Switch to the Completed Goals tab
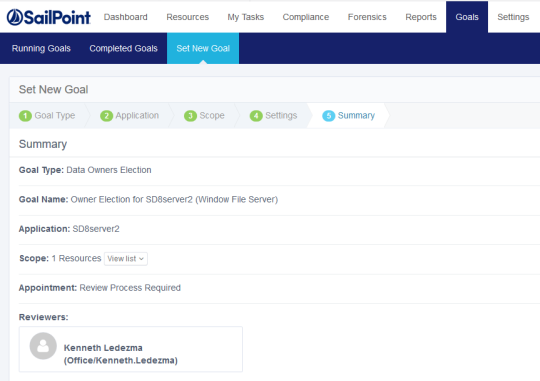The width and height of the screenshot is (540, 381). [123, 48]
